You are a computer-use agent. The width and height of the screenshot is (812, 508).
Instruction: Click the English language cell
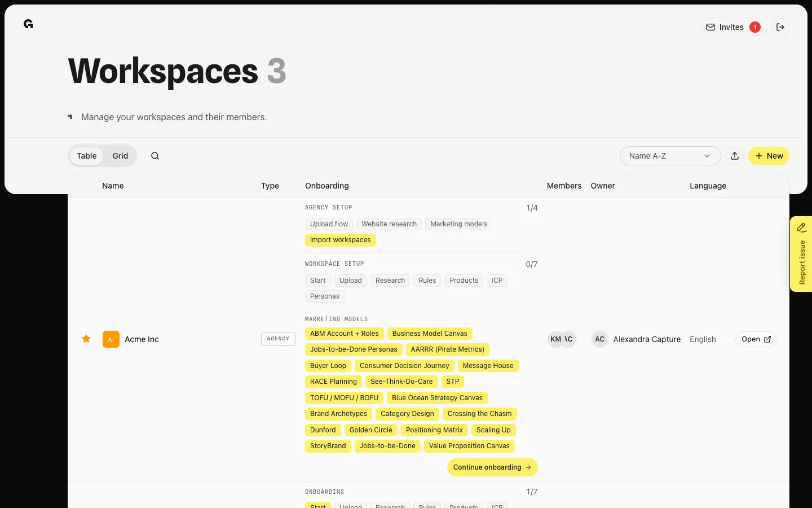[703, 339]
